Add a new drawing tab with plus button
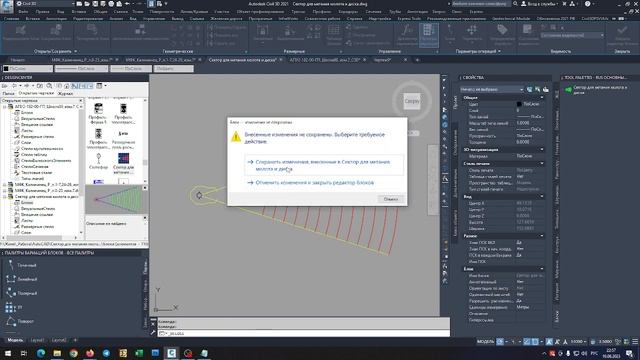This screenshot has width=640, height=360. (x=417, y=60)
